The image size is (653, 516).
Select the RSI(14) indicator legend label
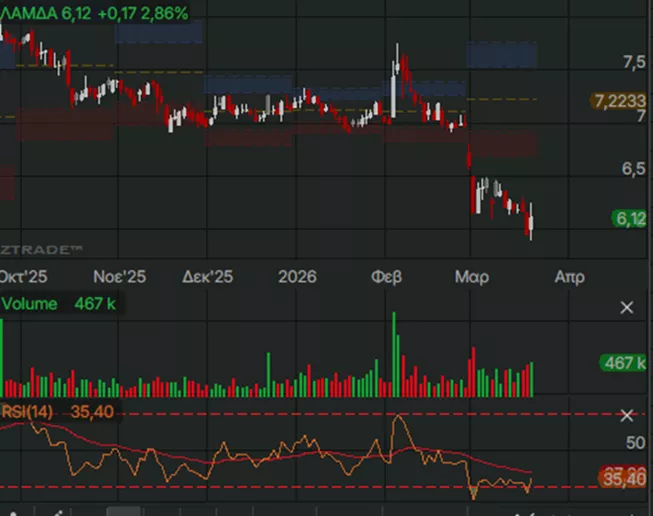point(27,412)
